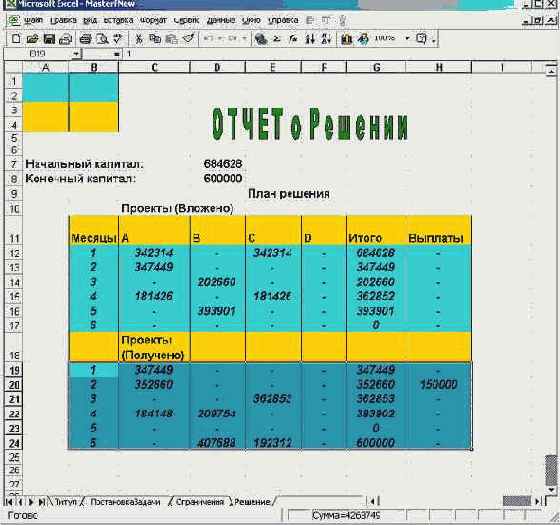
Task: Open the Вид menu
Action: 90,20
